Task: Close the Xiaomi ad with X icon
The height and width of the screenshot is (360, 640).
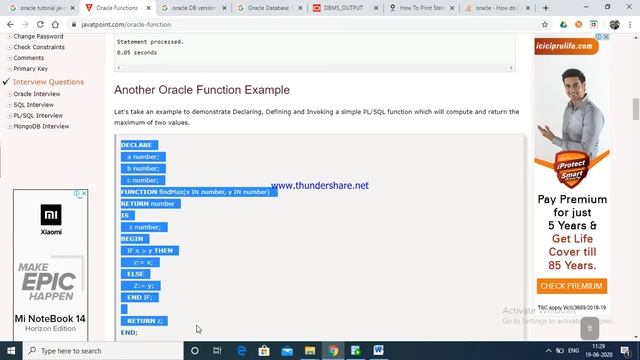Action: [84, 193]
